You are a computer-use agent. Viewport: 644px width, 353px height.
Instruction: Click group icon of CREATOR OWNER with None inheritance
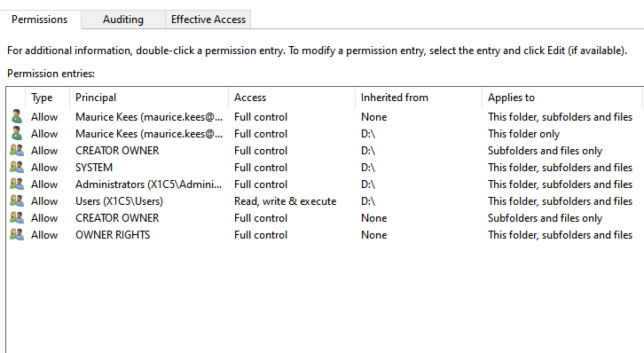coord(17,217)
